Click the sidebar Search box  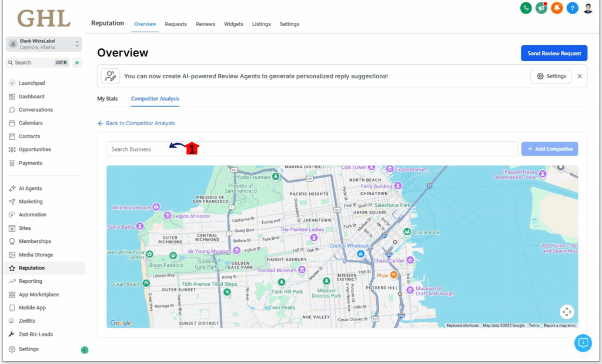(x=38, y=62)
